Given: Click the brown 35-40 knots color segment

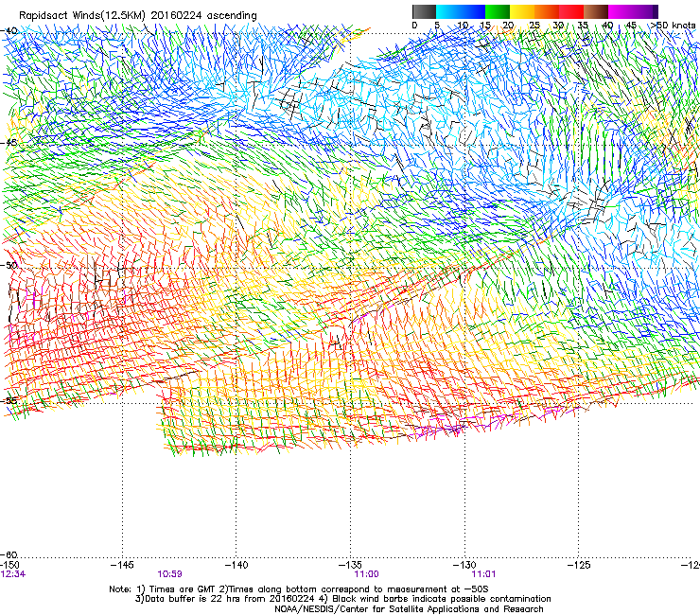Looking at the screenshot, I should pos(596,11).
